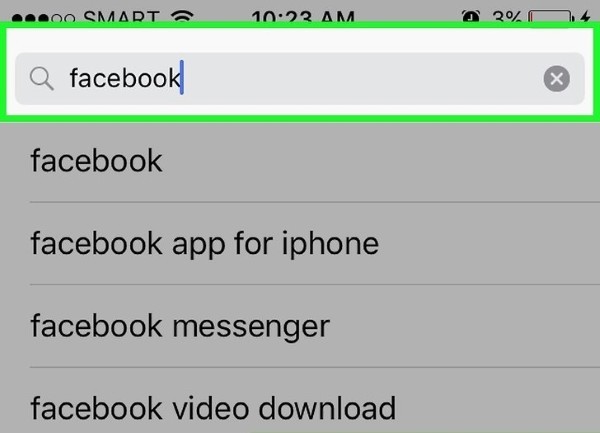The image size is (600, 433).
Task: Tap the charging bolt icon
Action: click(x=585, y=17)
